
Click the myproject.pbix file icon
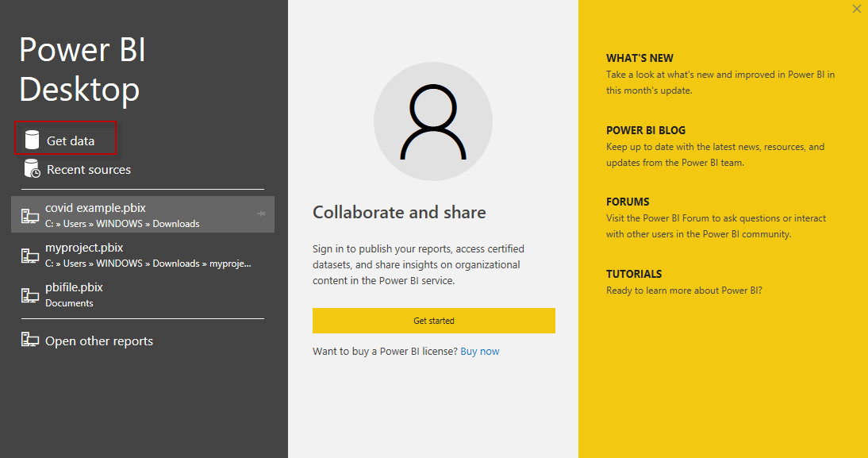30,255
